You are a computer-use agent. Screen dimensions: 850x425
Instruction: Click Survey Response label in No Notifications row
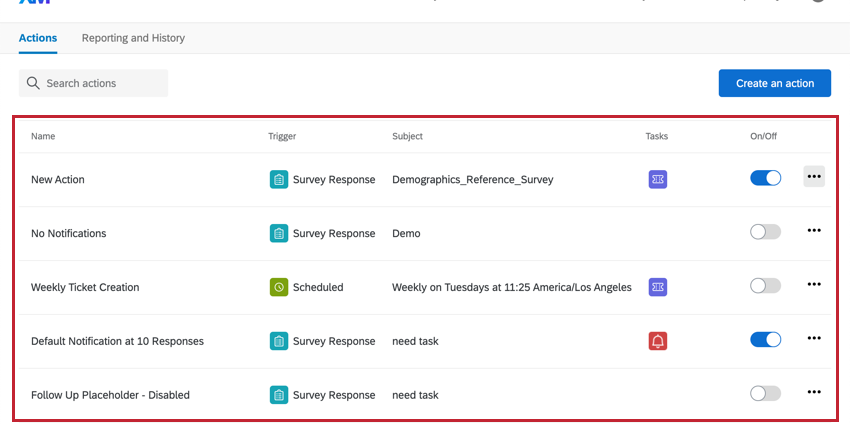click(x=334, y=234)
